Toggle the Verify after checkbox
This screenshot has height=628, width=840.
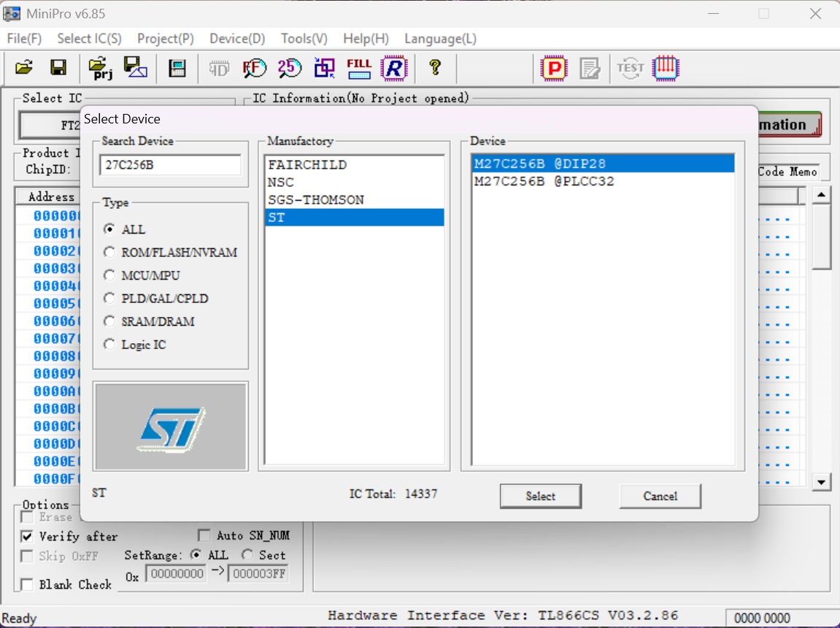pos(27,536)
